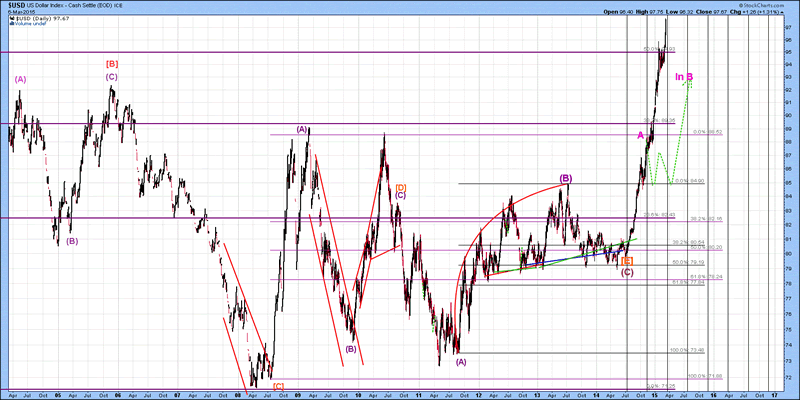Select the orange [C] label at chart bottom

pyautogui.click(x=278, y=385)
